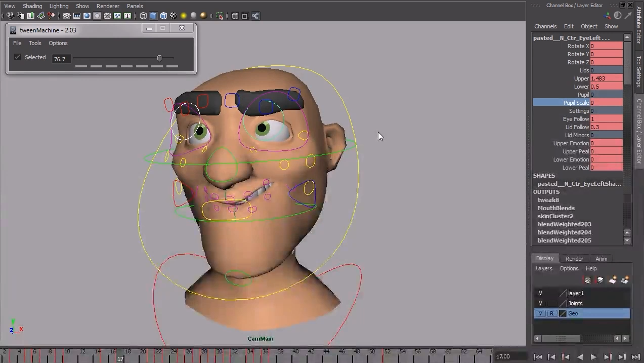This screenshot has width=644, height=363.
Task: Open the Shading panel menu
Action: click(32, 6)
